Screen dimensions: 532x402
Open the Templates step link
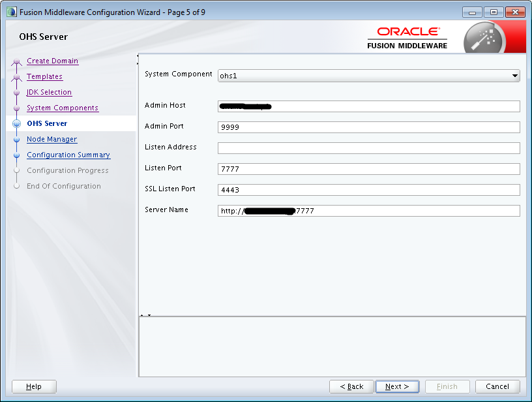coord(45,76)
